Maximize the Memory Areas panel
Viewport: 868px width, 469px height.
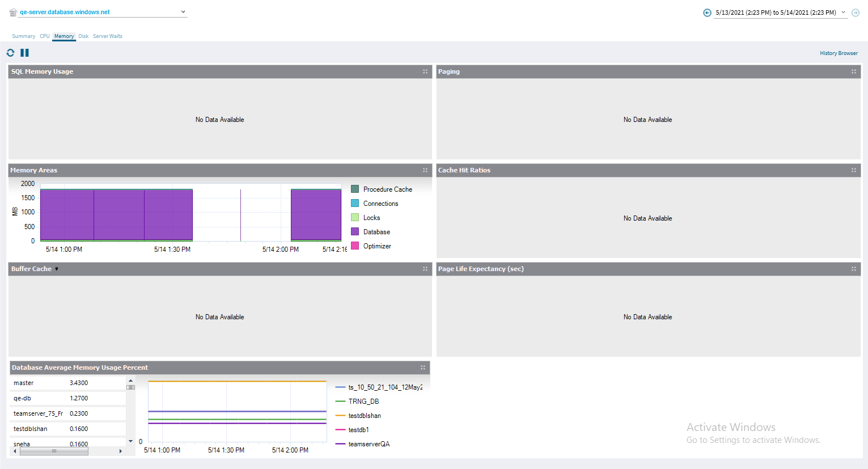point(425,170)
